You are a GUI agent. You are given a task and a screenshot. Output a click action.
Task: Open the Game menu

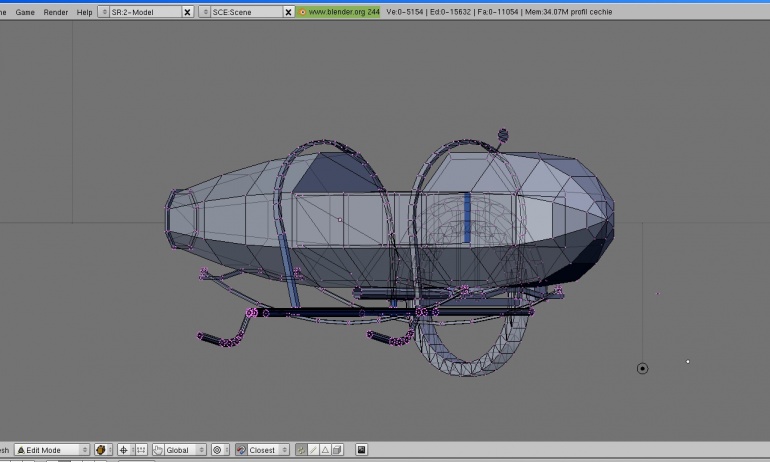[25, 12]
